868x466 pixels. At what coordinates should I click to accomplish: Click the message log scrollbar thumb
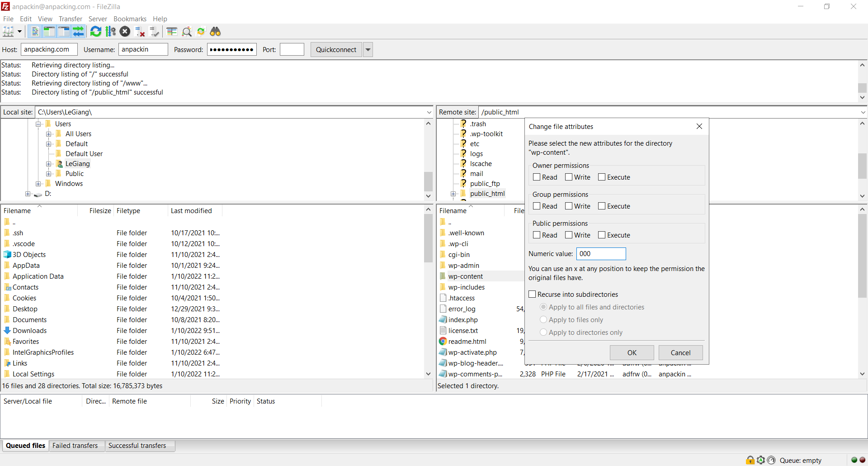[x=863, y=87]
